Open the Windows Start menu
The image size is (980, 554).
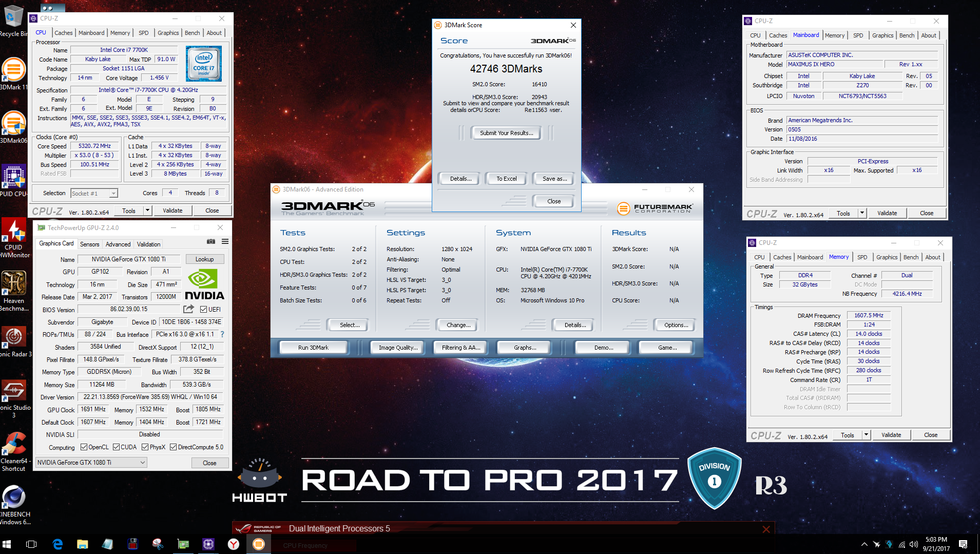point(7,544)
